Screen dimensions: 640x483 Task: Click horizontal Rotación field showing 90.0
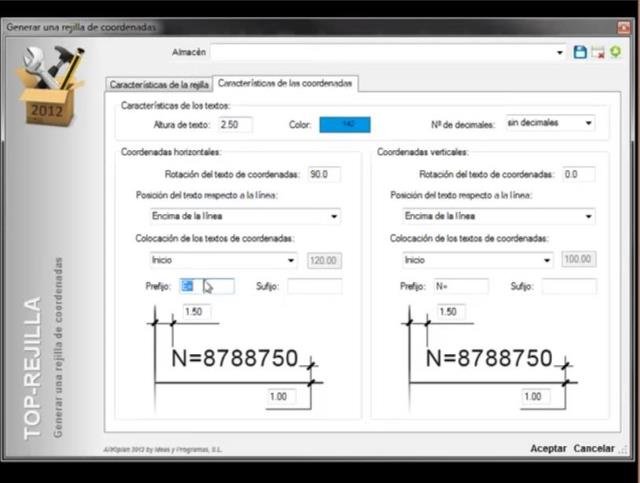[324, 174]
